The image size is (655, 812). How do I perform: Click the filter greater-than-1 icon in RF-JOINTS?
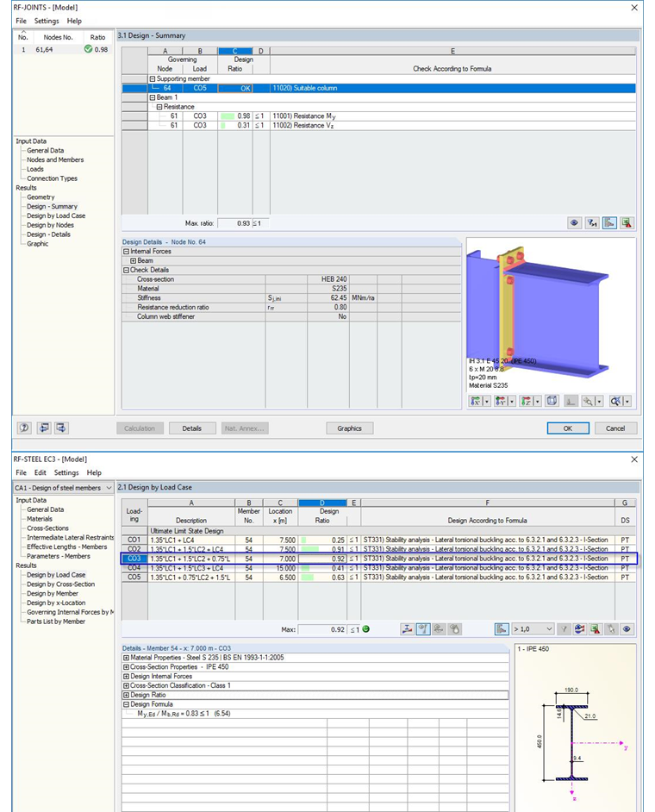coord(592,223)
